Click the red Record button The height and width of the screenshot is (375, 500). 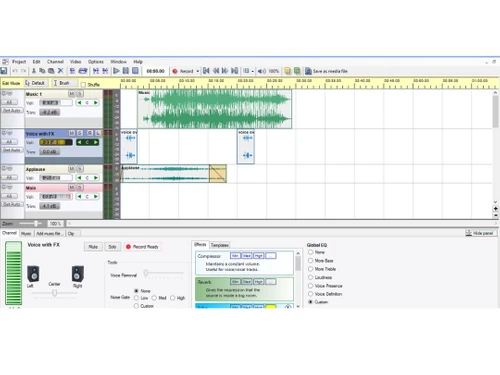[x=183, y=71]
